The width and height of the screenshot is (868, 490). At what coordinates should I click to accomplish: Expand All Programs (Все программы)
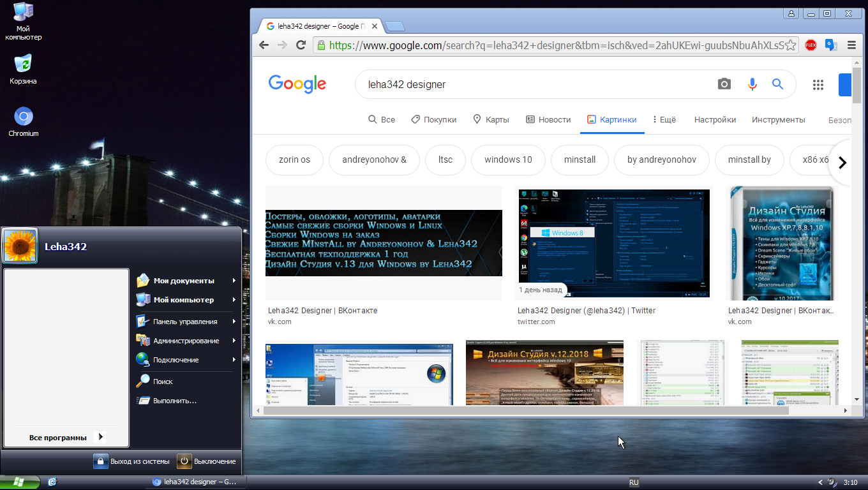tap(66, 437)
